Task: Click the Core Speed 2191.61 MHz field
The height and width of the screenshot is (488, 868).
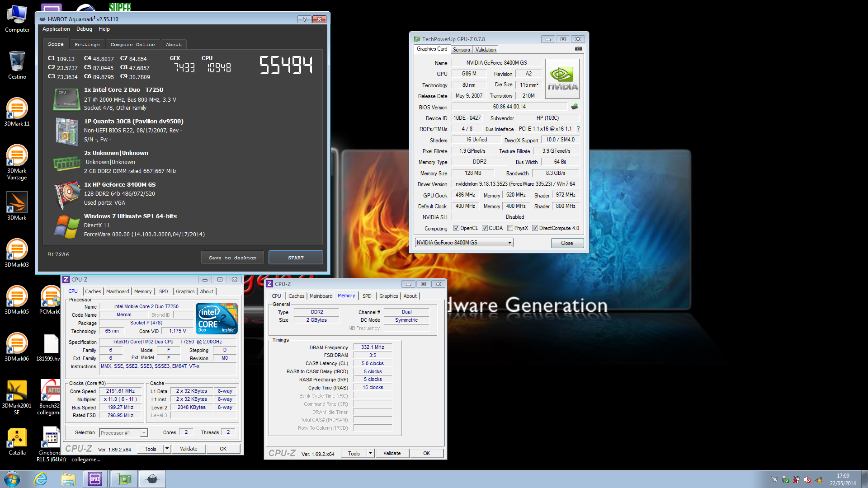Action: (120, 391)
